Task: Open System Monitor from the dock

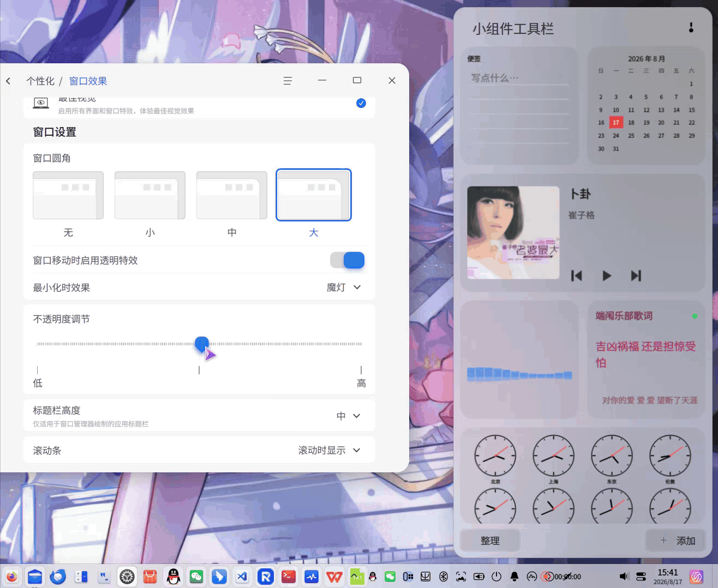Action: pos(312,577)
